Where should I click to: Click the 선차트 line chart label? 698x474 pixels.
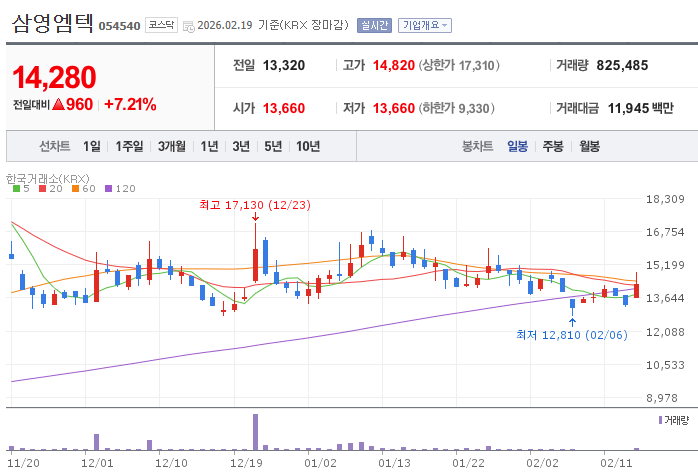(54, 146)
